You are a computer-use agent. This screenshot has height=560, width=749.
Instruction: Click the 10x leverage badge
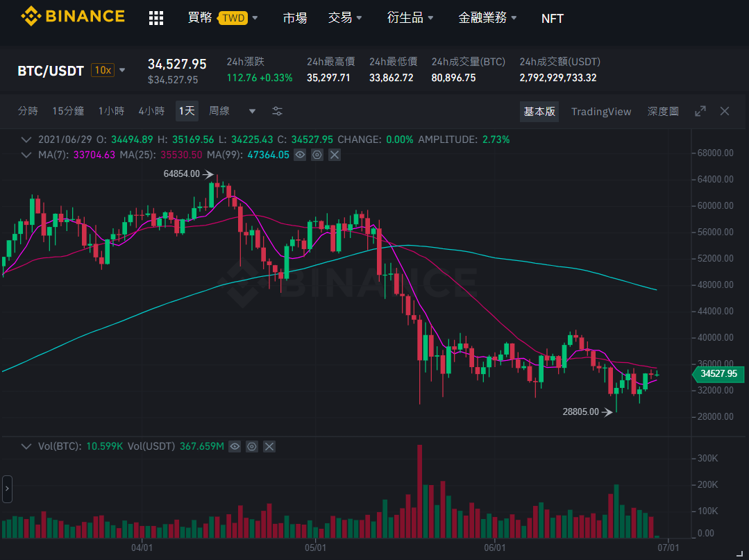(x=103, y=70)
